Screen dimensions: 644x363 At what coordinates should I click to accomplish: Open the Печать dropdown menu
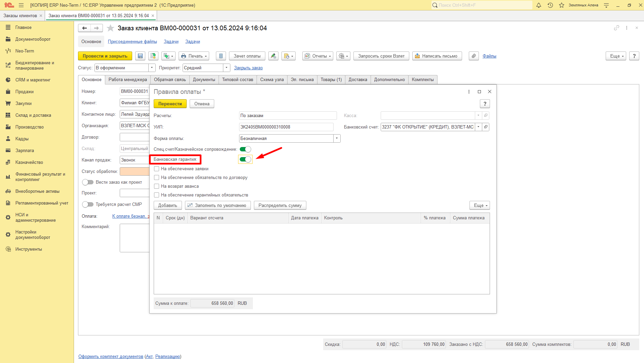point(194,56)
